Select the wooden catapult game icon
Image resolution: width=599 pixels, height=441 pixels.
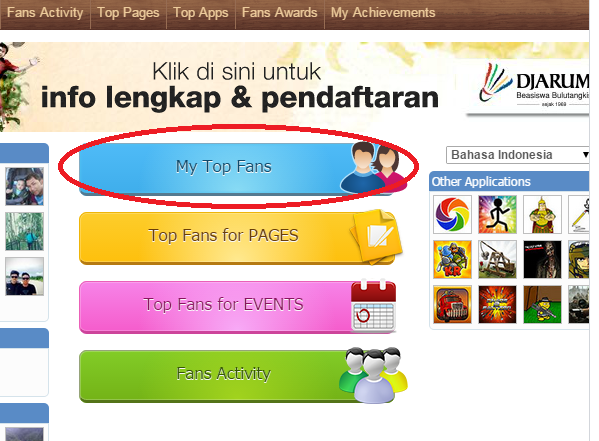pyautogui.click(x=497, y=259)
